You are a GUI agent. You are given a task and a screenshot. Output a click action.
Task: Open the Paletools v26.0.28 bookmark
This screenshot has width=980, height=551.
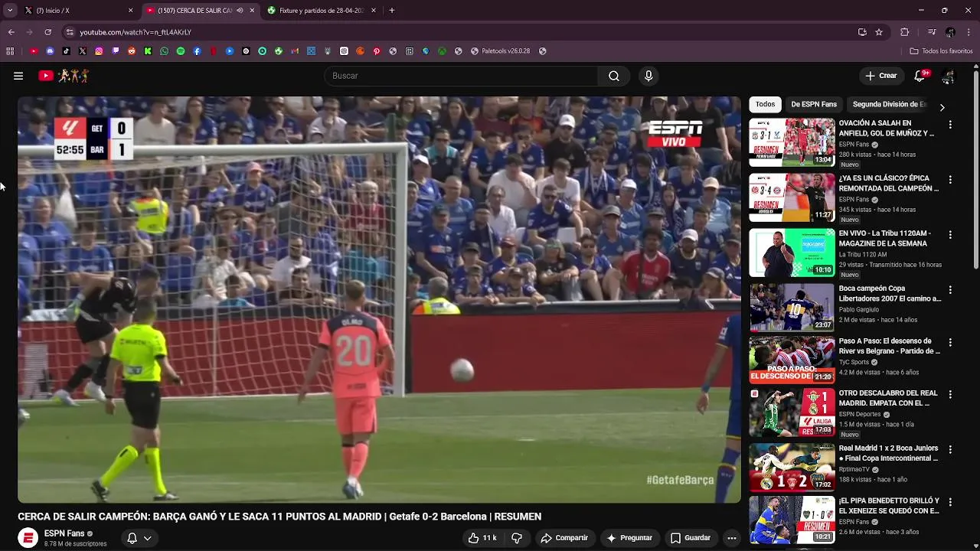click(500, 51)
